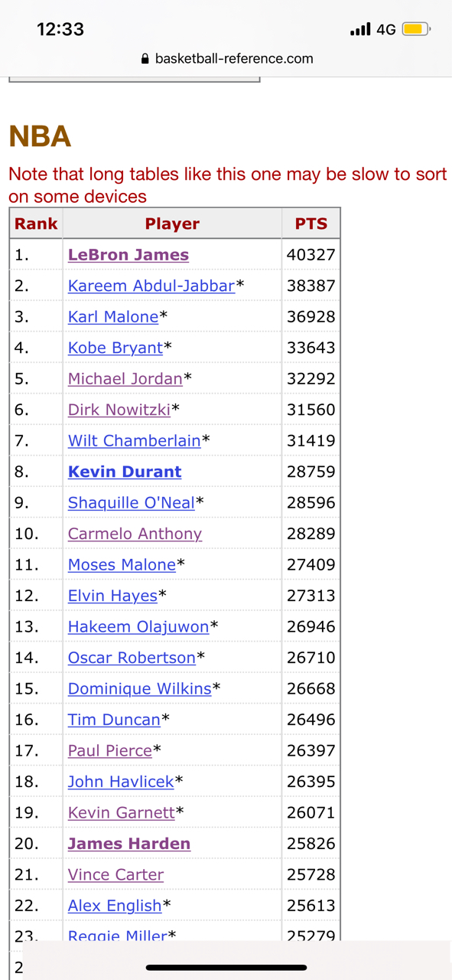Open the Hakeem Olajuwon player link
The image size is (452, 980).
[138, 626]
